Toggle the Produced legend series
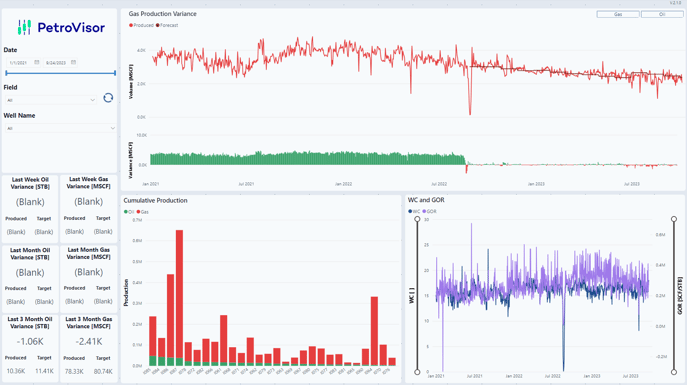Screen dimensions: 687x385 tap(141, 25)
